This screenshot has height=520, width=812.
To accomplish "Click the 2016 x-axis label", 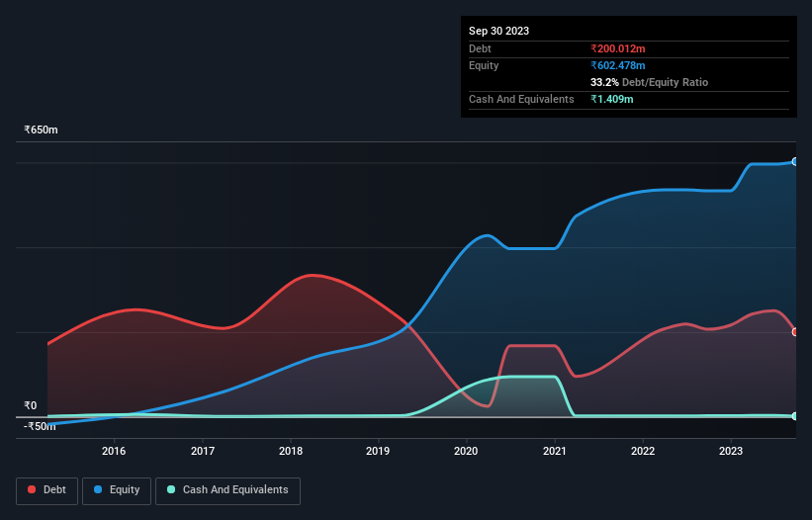I will 114,451.
